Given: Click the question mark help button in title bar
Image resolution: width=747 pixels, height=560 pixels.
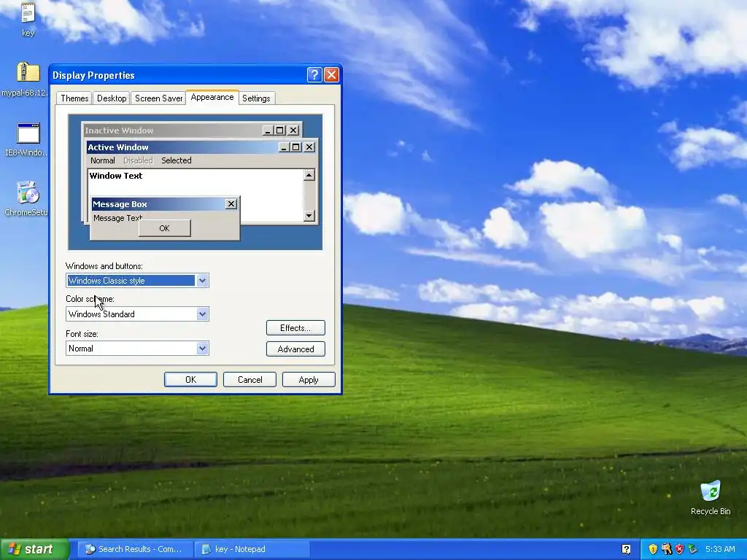Looking at the screenshot, I should (x=314, y=75).
